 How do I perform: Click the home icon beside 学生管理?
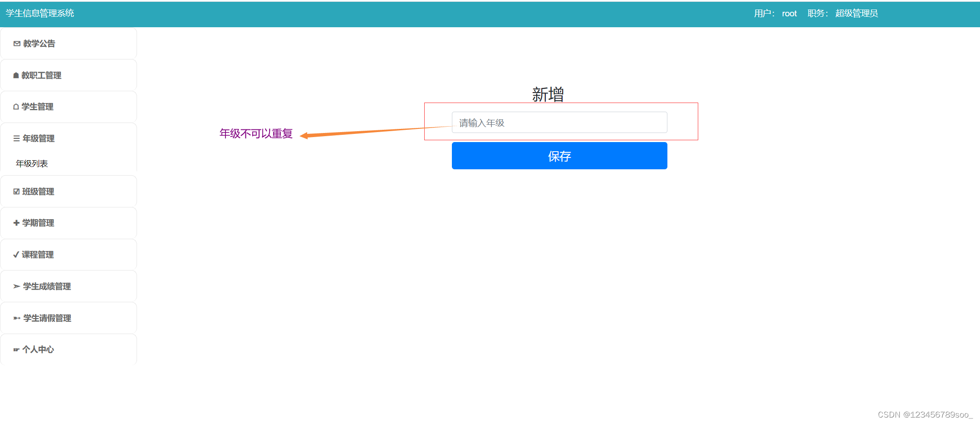(x=16, y=107)
